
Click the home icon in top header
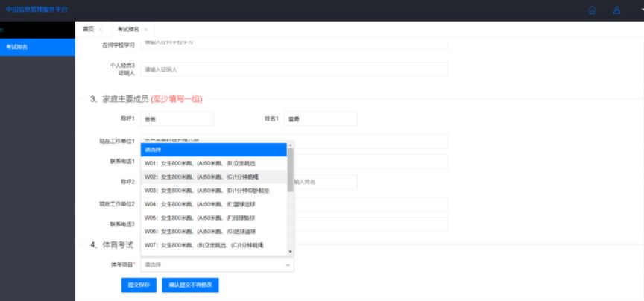(592, 10)
